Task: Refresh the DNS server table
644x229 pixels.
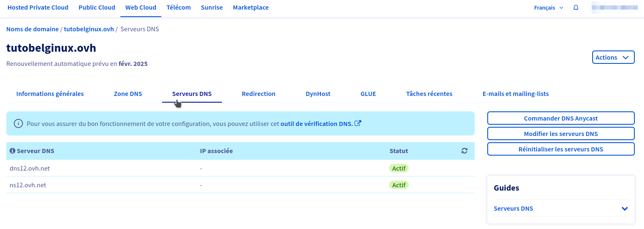Action: [x=464, y=151]
